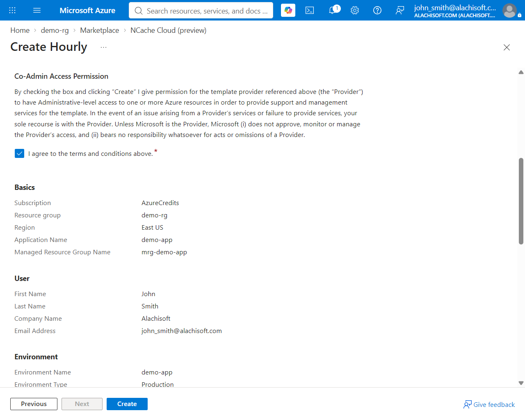This screenshot has height=420, width=525.
Task: Select the East US region value
Action: 153,228
